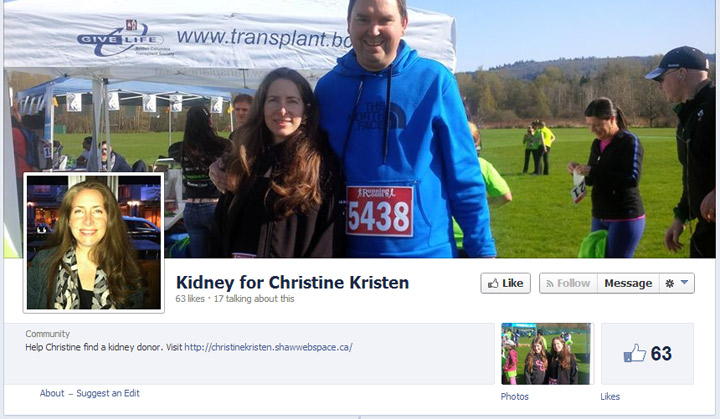
Task: Click the 63 likes count text
Action: pos(190,299)
